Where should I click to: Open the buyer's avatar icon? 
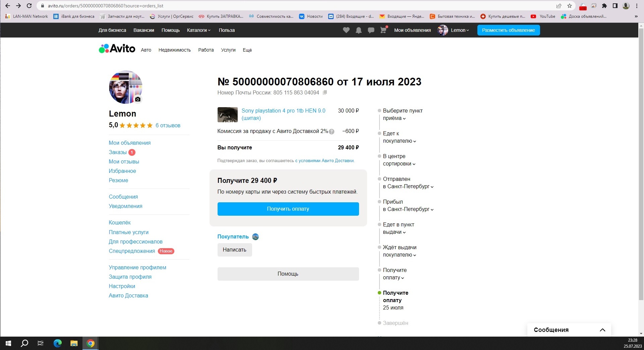pyautogui.click(x=255, y=237)
